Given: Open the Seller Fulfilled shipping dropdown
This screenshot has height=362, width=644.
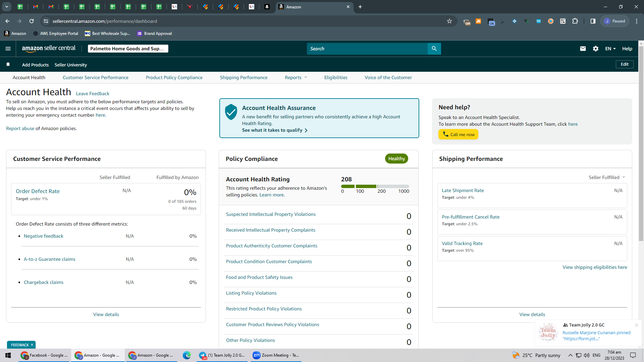Looking at the screenshot, I should [x=607, y=177].
